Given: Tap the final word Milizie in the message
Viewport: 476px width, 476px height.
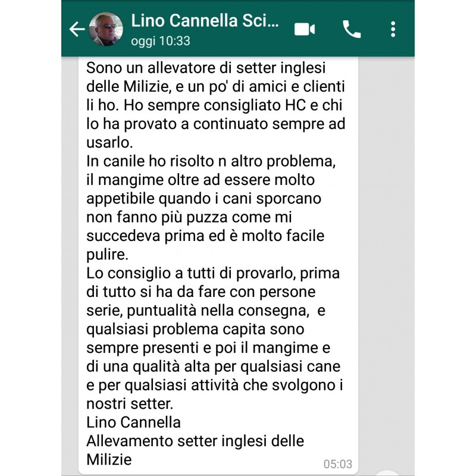Looking at the screenshot, I should [109, 459].
